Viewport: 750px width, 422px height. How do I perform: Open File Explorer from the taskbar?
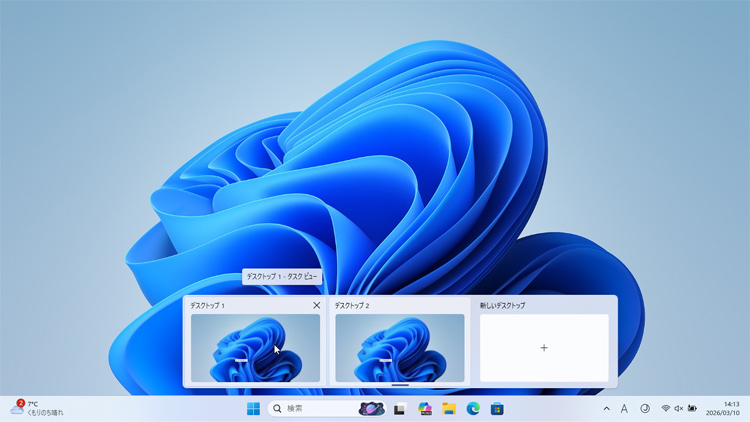coord(449,408)
